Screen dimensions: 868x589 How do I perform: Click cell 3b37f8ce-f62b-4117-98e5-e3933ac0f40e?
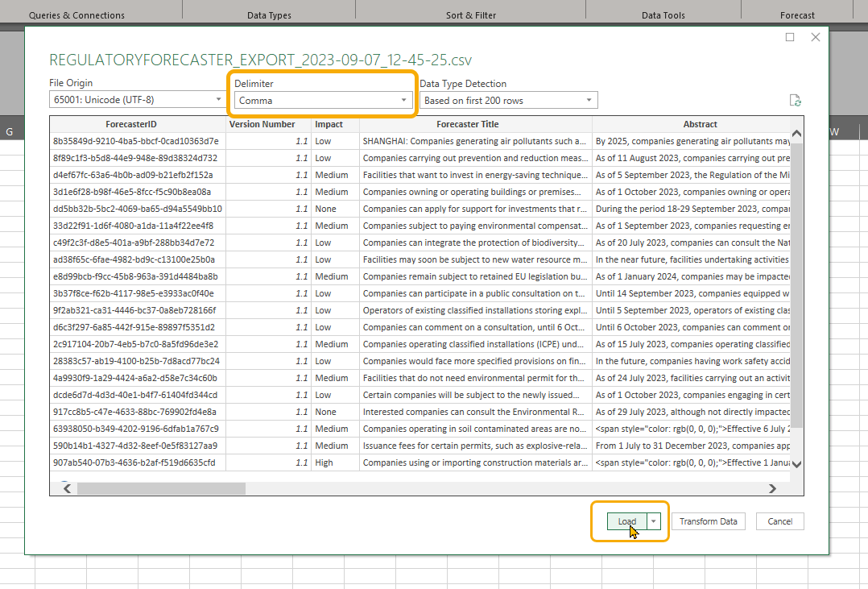138,293
